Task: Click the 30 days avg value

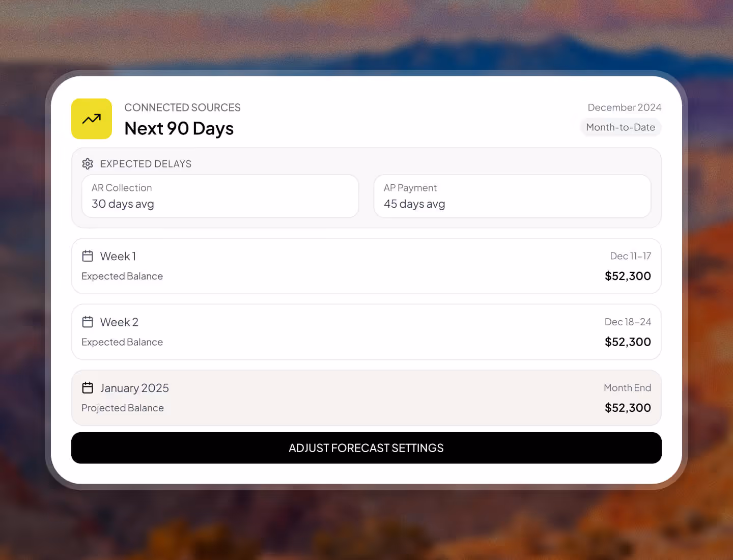Action: point(122,204)
